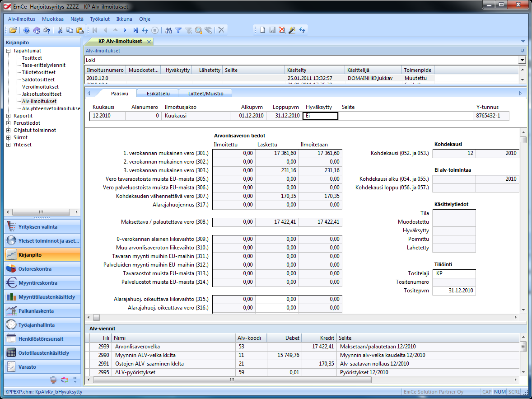Viewport: 532px width, 399px height.
Task: Open search with the binoculars icon
Action: click(x=168, y=30)
